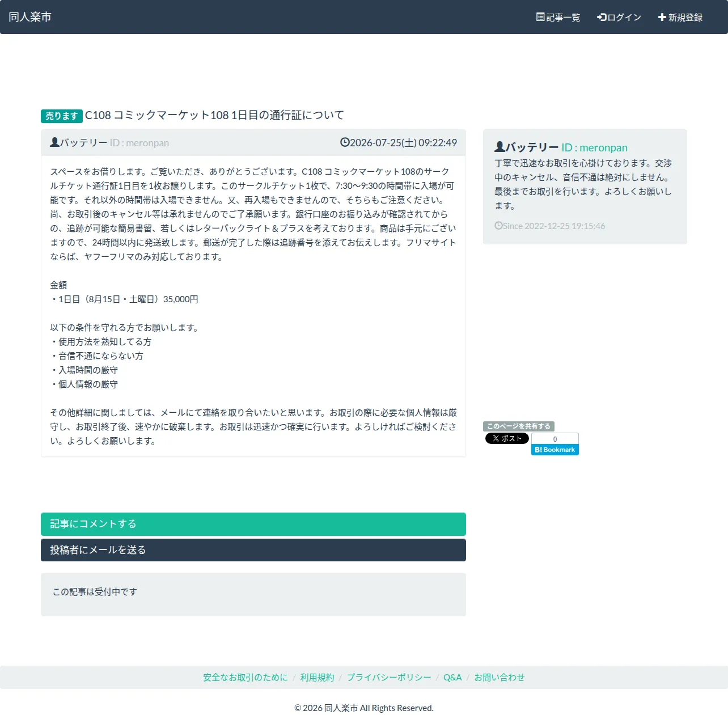Click 記事にコメントする green button
Image resolution: width=728 pixels, height=715 pixels.
click(253, 524)
